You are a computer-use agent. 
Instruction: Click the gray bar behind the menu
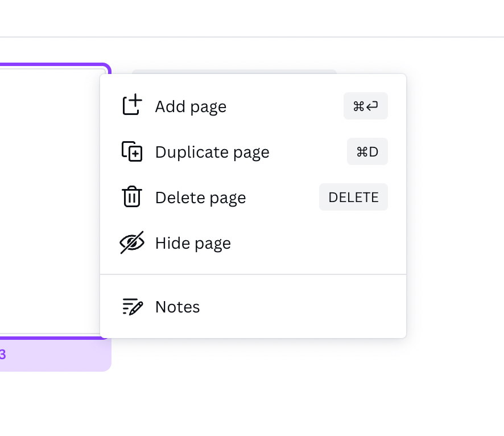pyautogui.click(x=233, y=71)
